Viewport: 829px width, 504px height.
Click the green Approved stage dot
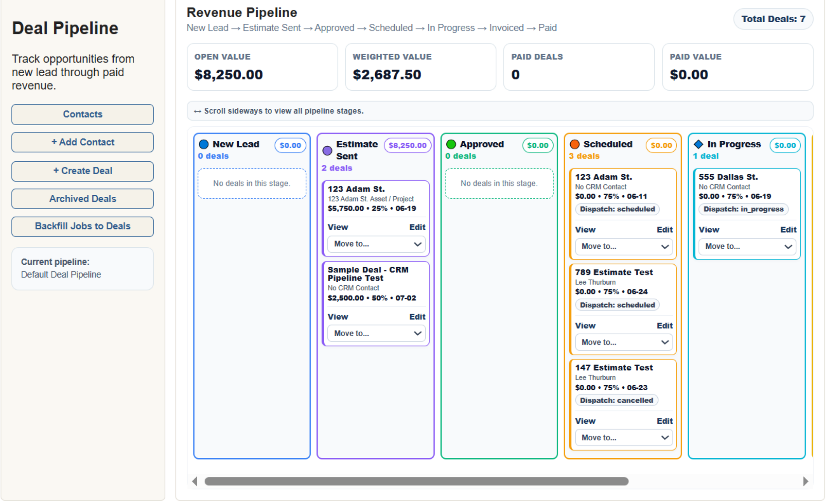click(x=451, y=144)
